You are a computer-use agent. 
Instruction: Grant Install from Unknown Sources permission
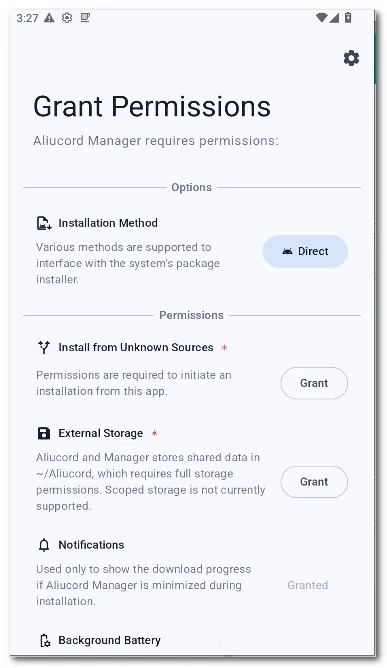click(314, 383)
